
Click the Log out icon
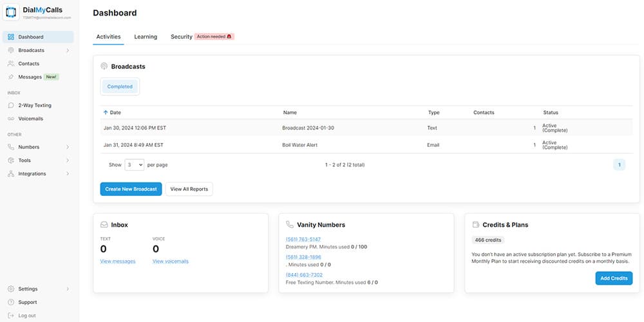pyautogui.click(x=11, y=316)
